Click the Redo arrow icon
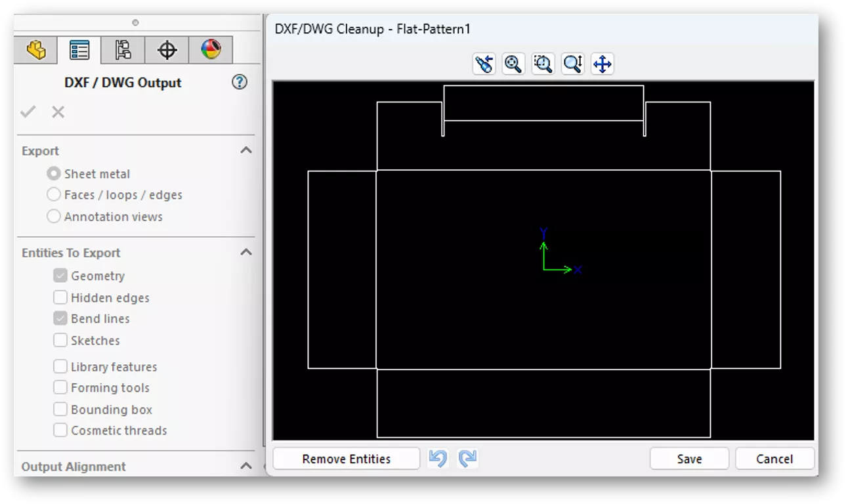The width and height of the screenshot is (846, 504). (467, 458)
